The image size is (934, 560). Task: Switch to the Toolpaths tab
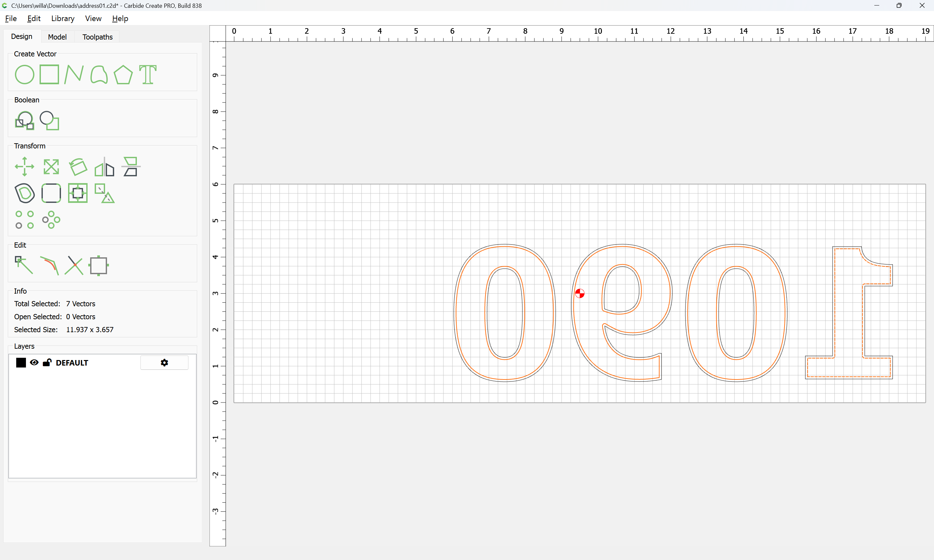coord(97,37)
